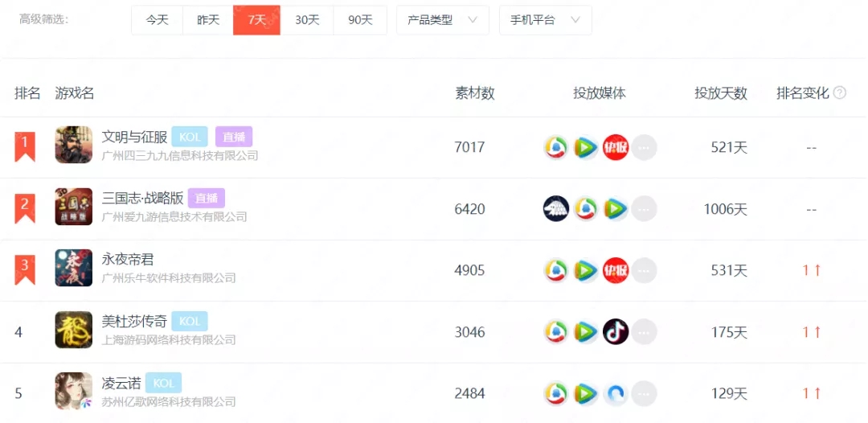Image resolution: width=868 pixels, height=423 pixels.
Task: Click the Tencent Video icon in 永夜帝君 row
Action: coord(586,270)
